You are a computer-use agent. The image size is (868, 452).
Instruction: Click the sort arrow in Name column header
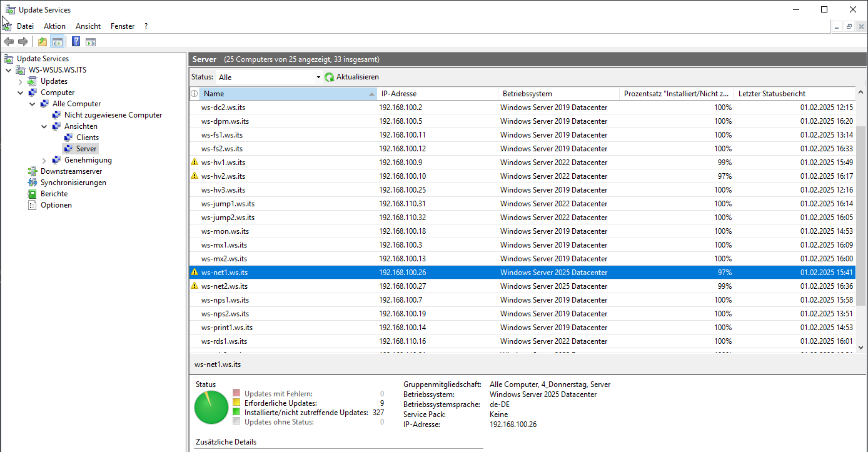(372, 94)
